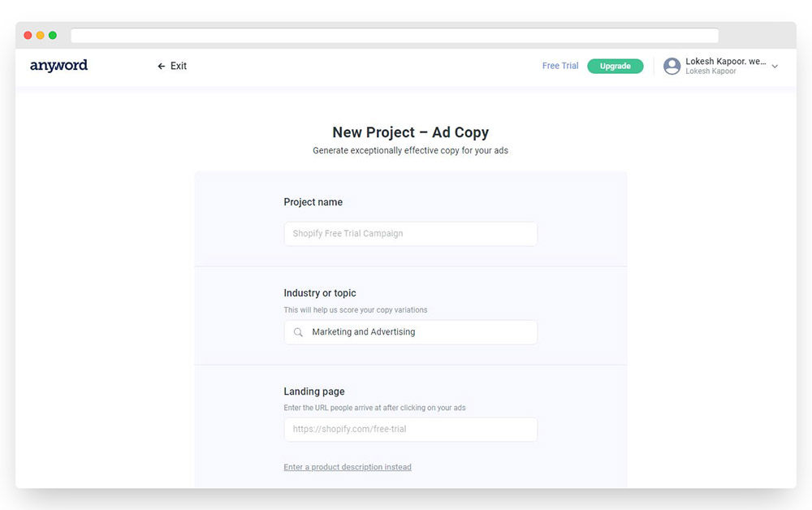Focus the Landing page URL field
The width and height of the screenshot is (812, 510).
411,430
